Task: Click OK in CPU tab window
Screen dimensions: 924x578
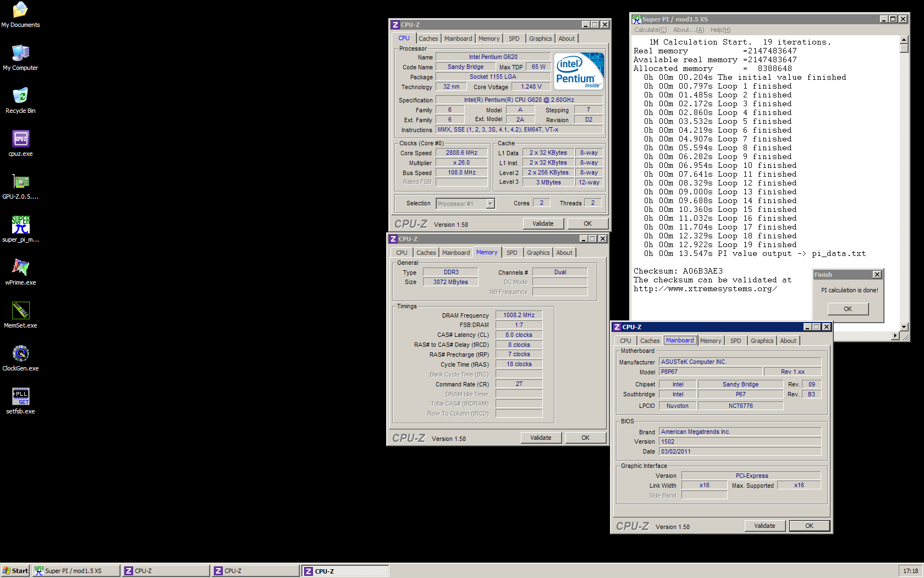Action: 587,223
